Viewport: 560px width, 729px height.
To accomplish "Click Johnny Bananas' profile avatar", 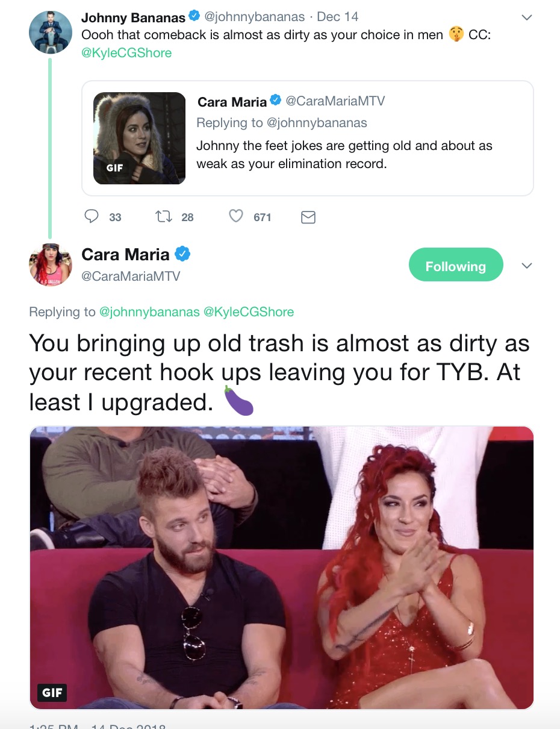I will point(51,32).
